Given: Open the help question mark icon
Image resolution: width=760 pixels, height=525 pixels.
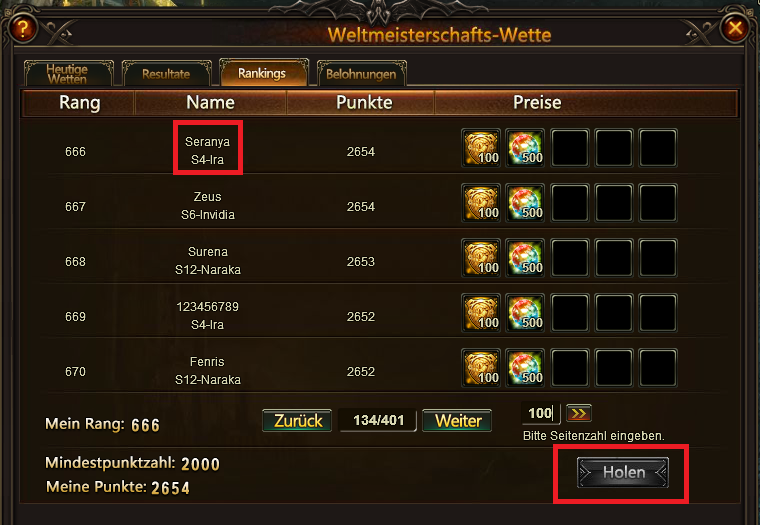Looking at the screenshot, I should click(22, 29).
